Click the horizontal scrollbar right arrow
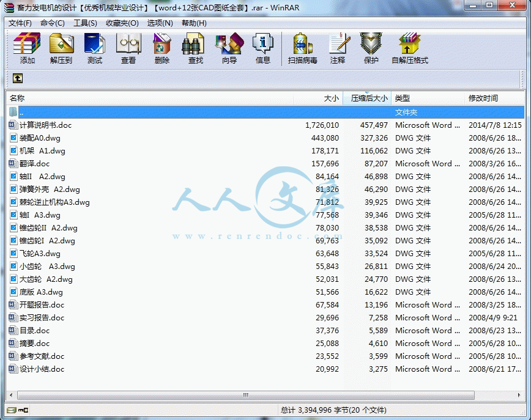The image size is (531, 420). click(519, 395)
